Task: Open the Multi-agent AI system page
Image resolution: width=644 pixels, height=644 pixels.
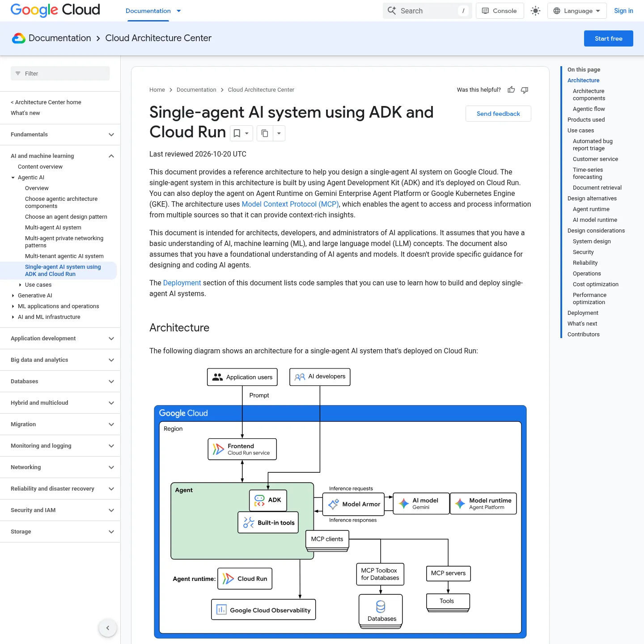Action: [x=53, y=228]
